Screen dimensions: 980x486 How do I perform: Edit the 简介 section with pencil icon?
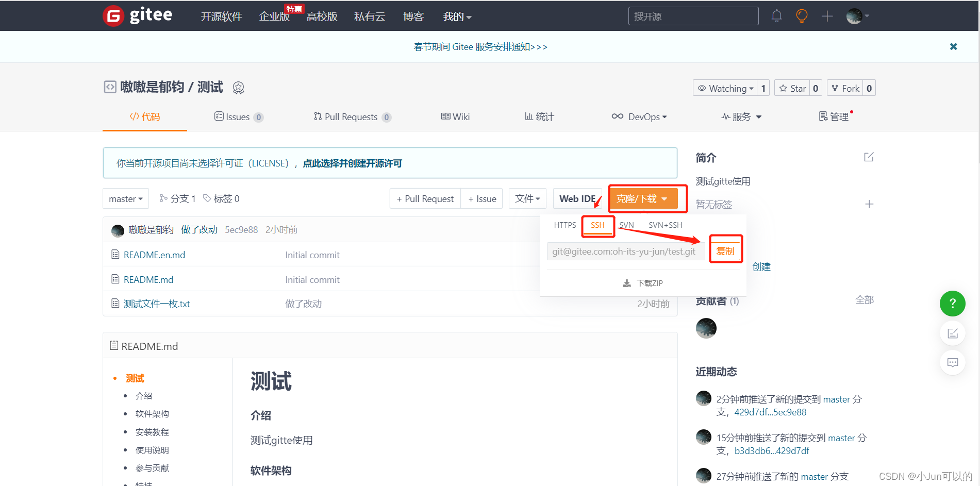[869, 157]
